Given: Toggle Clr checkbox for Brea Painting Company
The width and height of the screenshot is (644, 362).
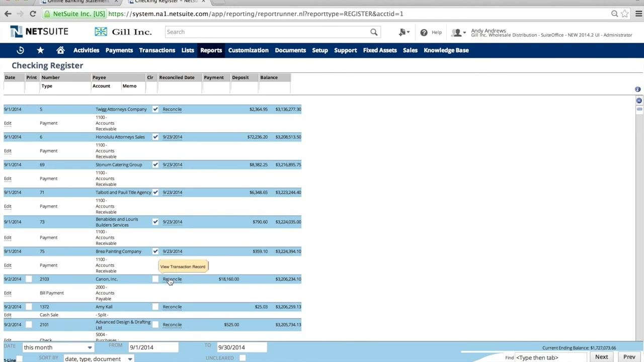Looking at the screenshot, I should pyautogui.click(x=155, y=251).
